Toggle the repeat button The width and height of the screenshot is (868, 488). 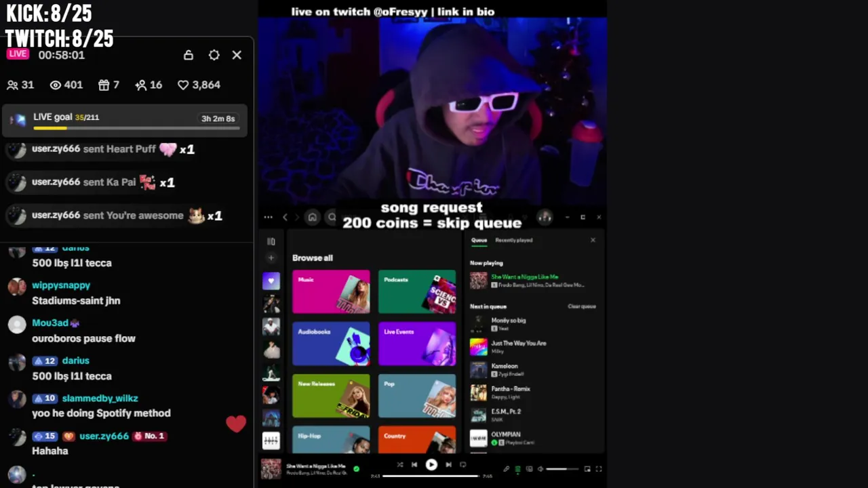coord(463,464)
